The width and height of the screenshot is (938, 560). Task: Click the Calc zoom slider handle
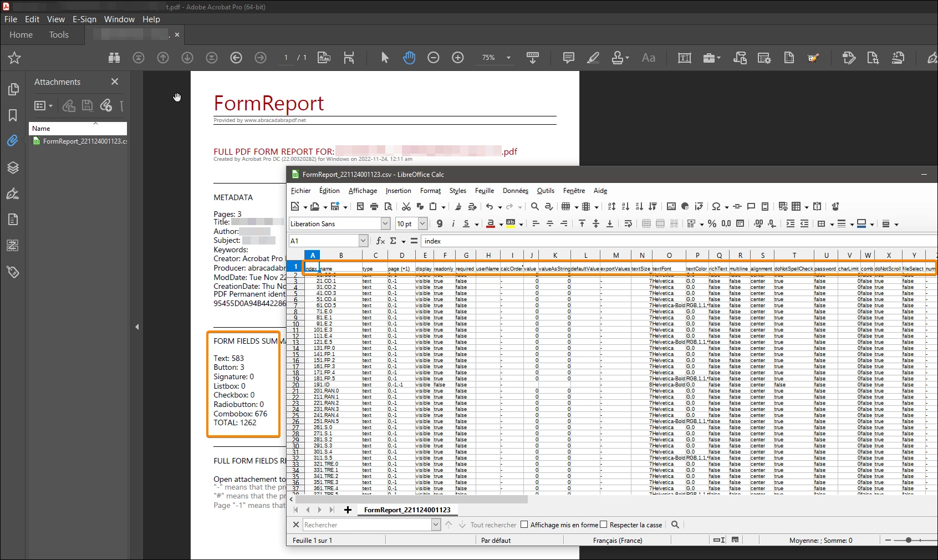point(908,540)
